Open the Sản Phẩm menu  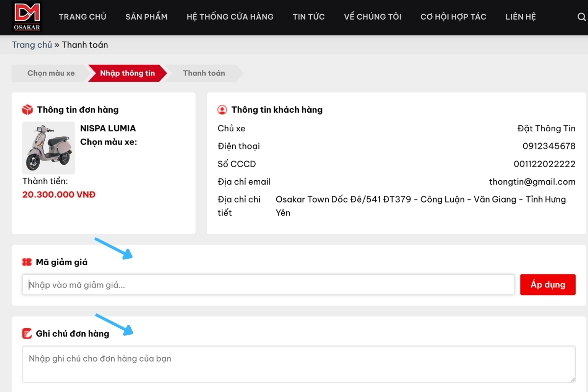[x=146, y=17]
